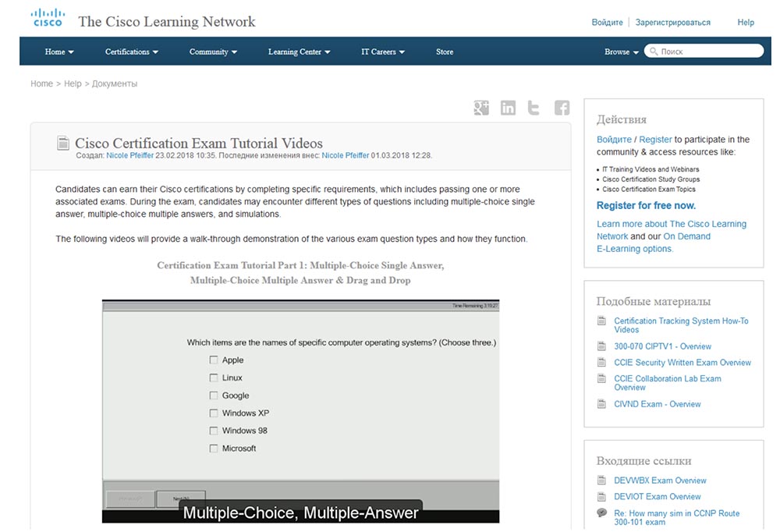Check the Google answer option
This screenshot has height=532, width=780.
[x=214, y=395]
